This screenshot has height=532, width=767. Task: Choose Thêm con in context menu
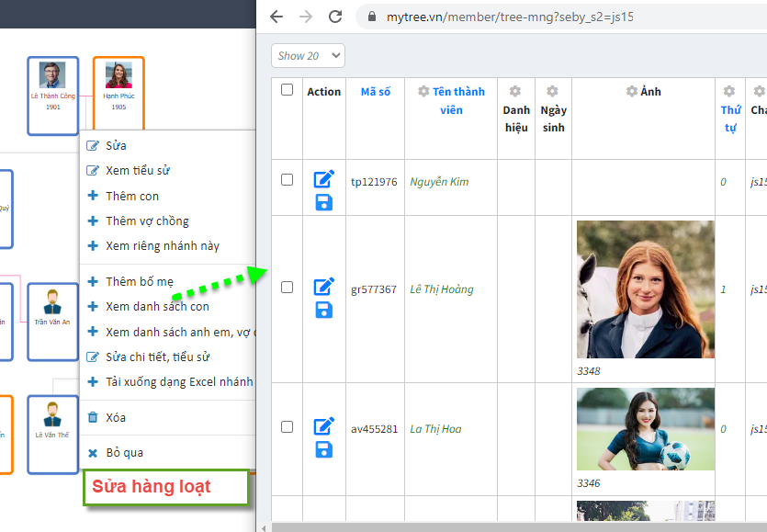coord(132,196)
